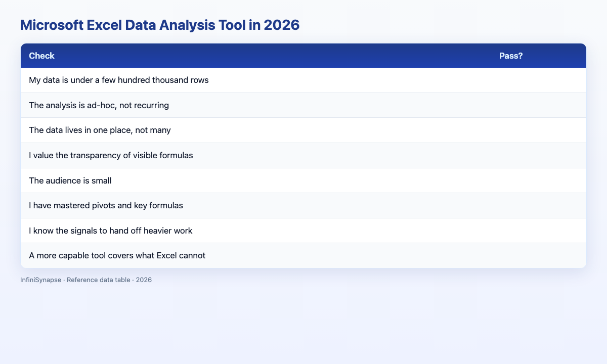Select the 'Check' column header
607x364 pixels.
point(255,56)
